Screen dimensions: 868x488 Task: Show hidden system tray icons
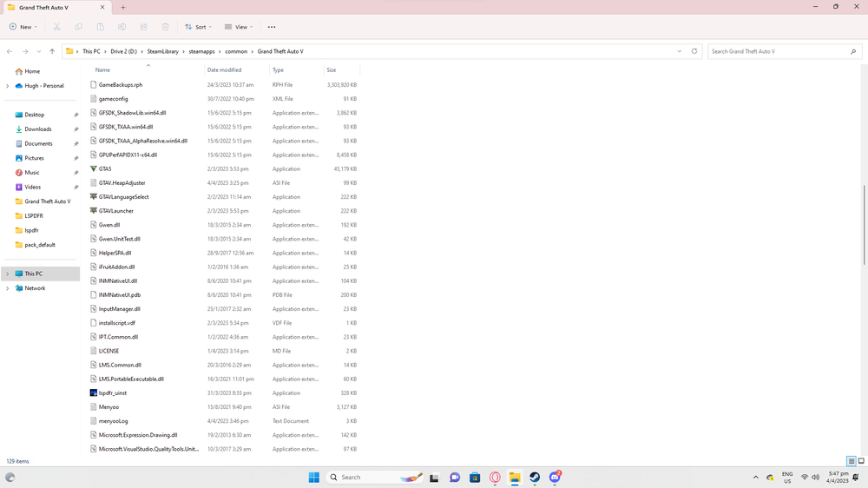[x=755, y=477]
